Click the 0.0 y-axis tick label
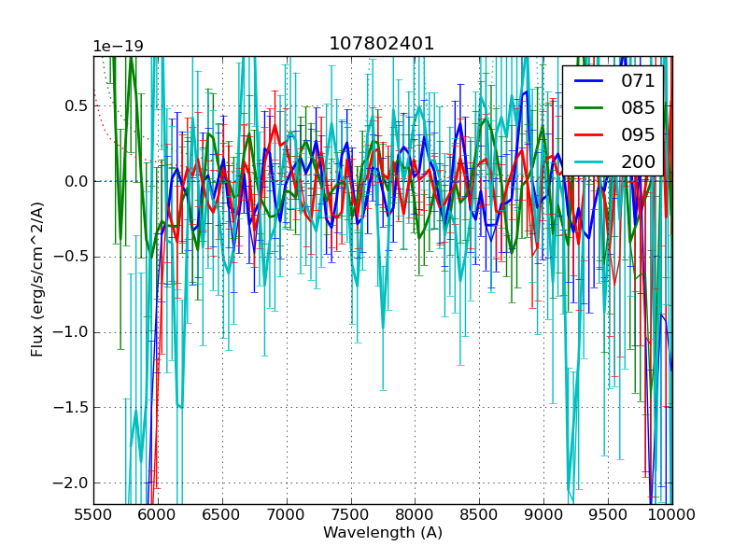This screenshot has height=560, width=747. click(x=75, y=181)
